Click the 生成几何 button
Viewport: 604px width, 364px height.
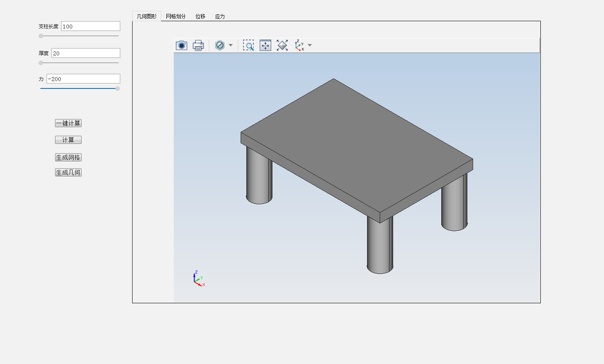pyautogui.click(x=68, y=172)
